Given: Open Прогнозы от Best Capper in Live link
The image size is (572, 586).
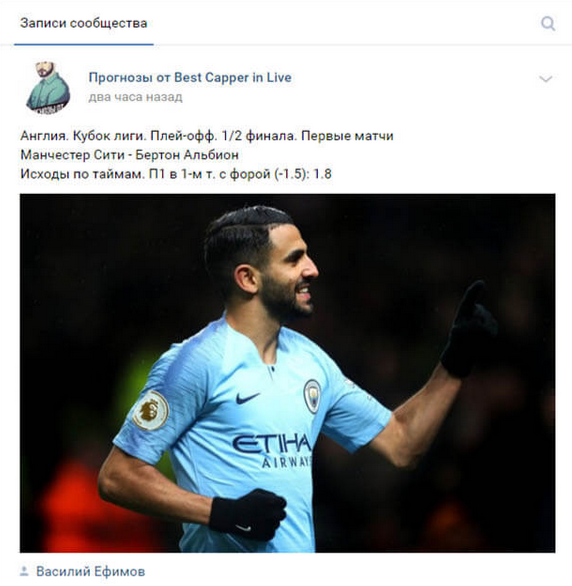Looking at the screenshot, I should [x=190, y=77].
